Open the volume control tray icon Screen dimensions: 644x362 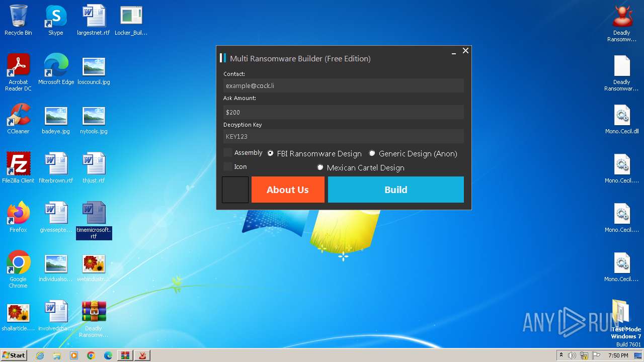(572, 355)
